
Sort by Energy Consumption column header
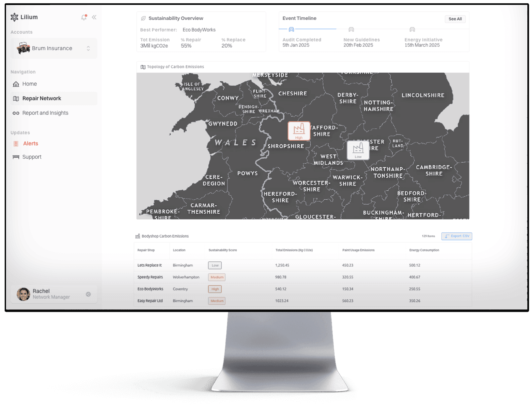click(x=424, y=250)
